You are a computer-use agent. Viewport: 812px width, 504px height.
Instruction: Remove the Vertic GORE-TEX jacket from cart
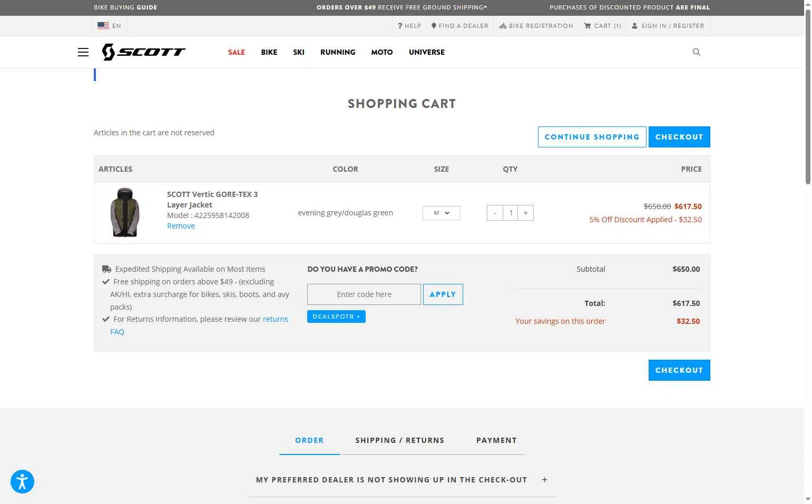click(x=181, y=226)
